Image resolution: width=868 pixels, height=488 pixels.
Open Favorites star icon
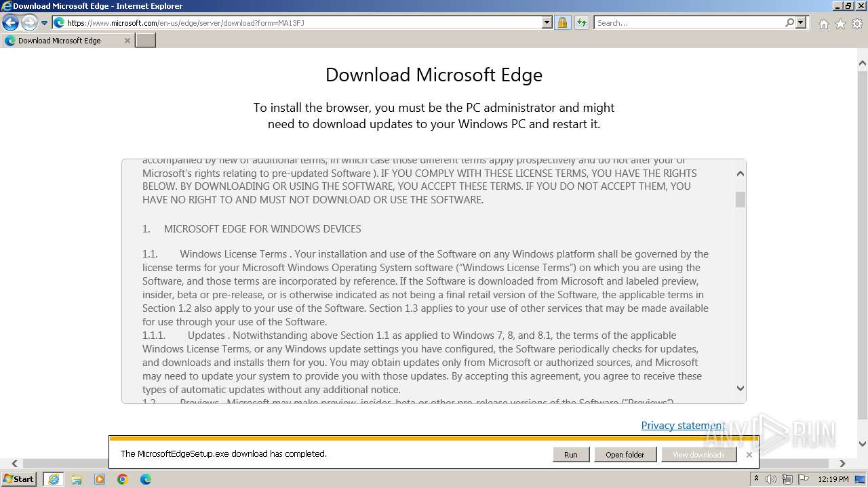click(840, 24)
